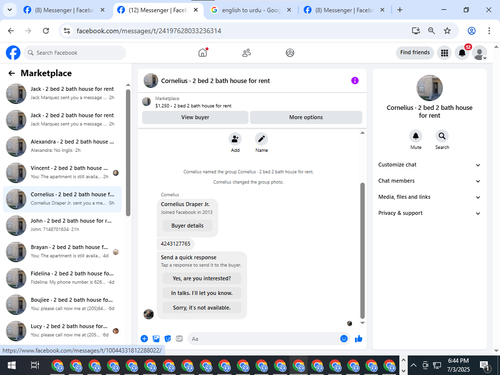Open Chrome zoom magnifier icon
The image size is (500, 375).
431,31
